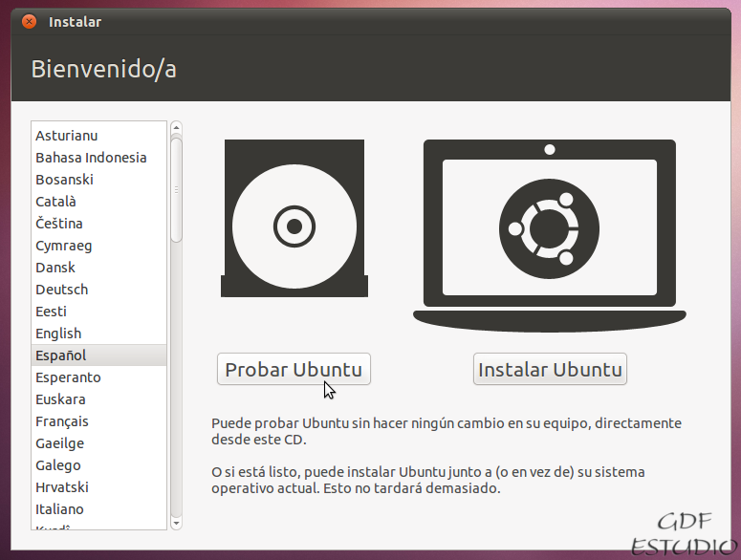Select Euskara in the language list
This screenshot has height=560, width=741.
98,399
